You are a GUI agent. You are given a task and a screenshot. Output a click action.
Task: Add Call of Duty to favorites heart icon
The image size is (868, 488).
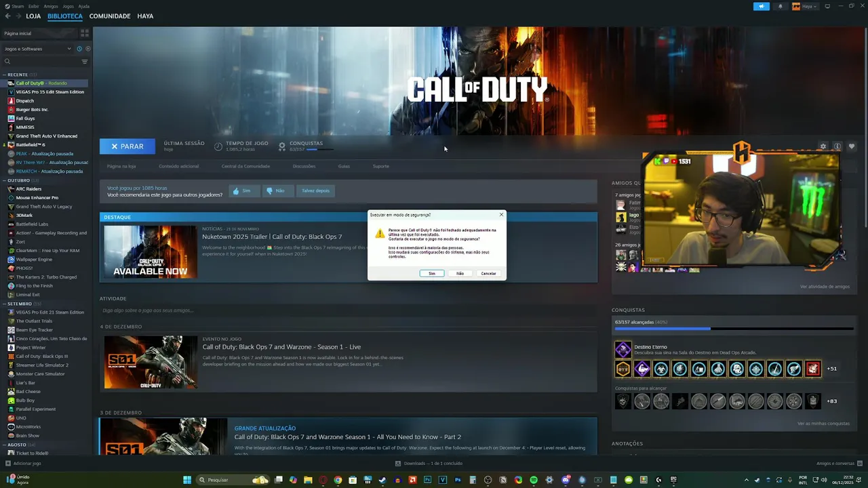pyautogui.click(x=852, y=146)
